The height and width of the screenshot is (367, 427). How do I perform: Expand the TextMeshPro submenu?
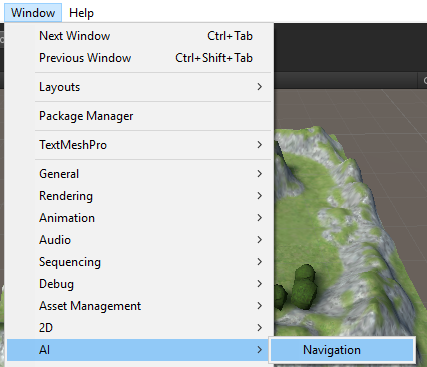coord(139,145)
